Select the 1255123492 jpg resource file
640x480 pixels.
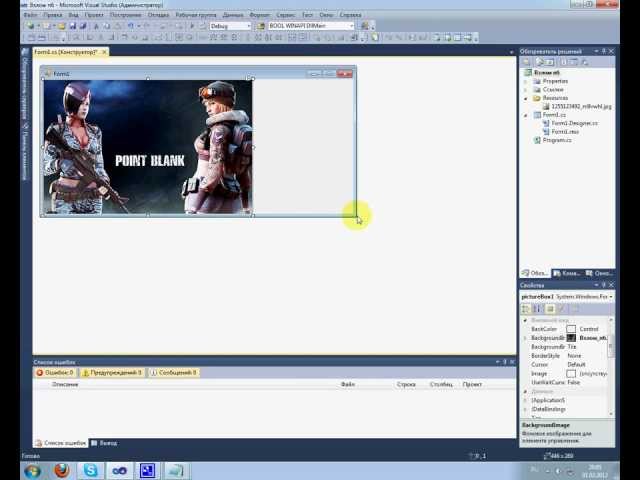tap(581, 107)
